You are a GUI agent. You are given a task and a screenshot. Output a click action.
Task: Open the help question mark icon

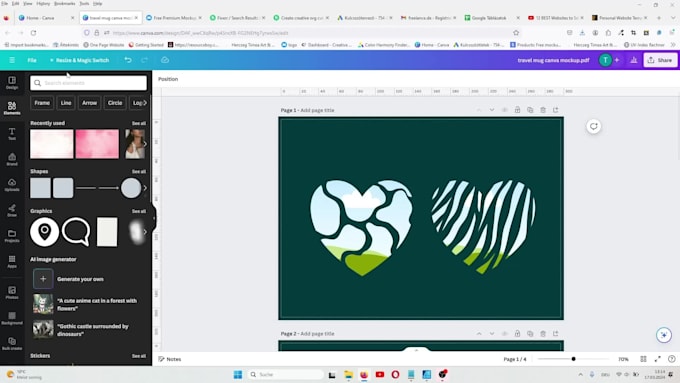point(671,359)
